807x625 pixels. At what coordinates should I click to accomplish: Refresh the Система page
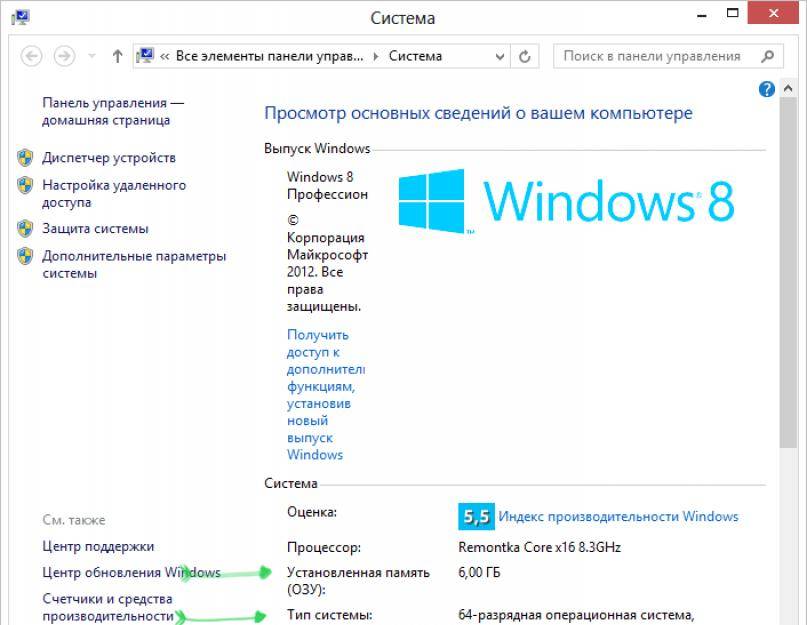(x=524, y=56)
